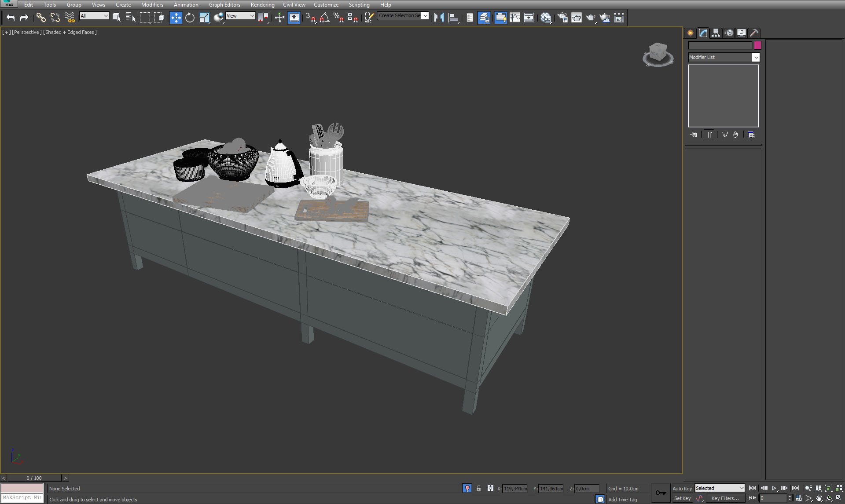This screenshot has height=504, width=845.
Task: Open Key Filters dialog
Action: point(725,498)
